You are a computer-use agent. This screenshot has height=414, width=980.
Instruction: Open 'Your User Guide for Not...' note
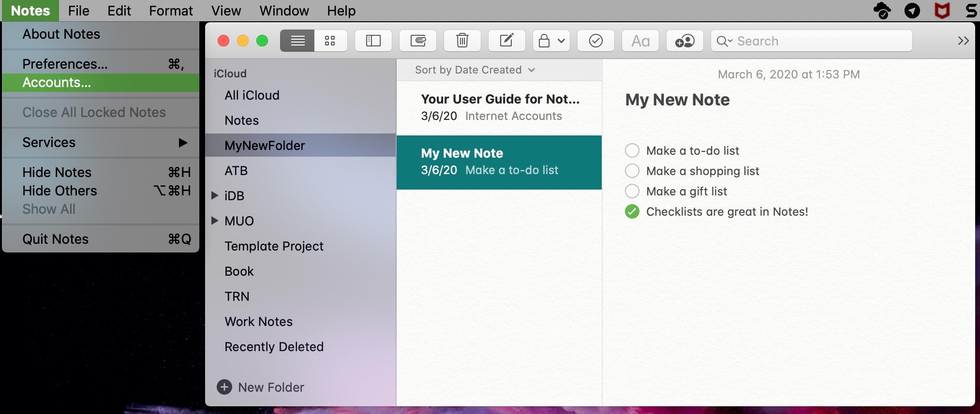(x=499, y=108)
